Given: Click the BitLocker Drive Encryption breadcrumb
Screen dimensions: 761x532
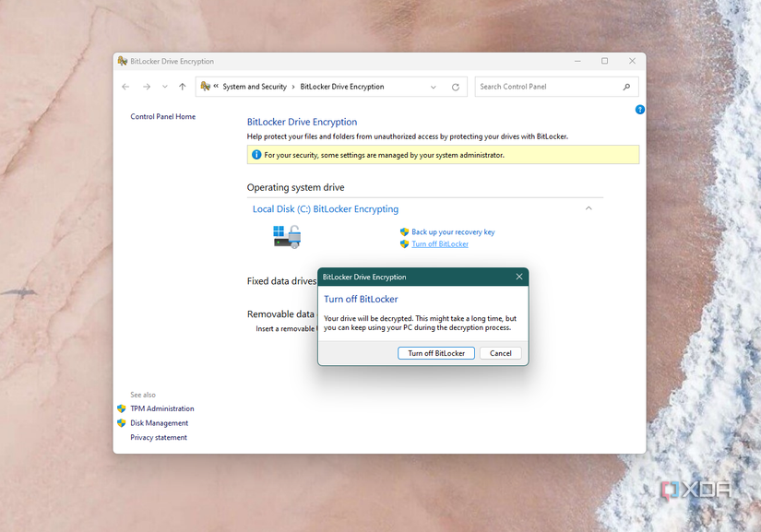Looking at the screenshot, I should coord(342,87).
